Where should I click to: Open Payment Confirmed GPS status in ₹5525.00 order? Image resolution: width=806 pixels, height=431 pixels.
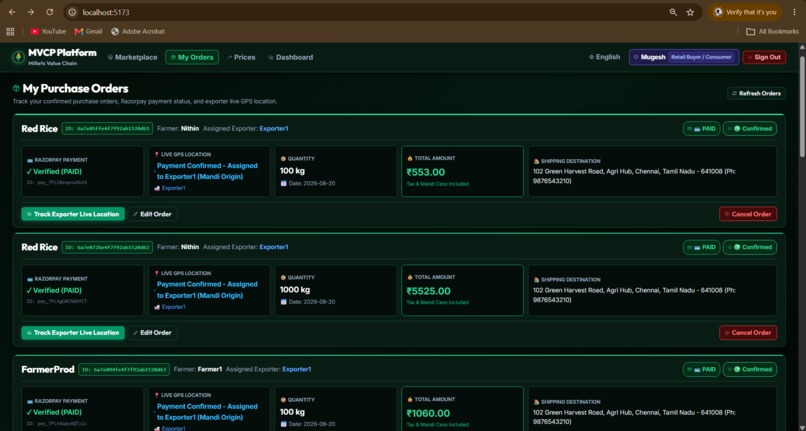click(x=207, y=290)
